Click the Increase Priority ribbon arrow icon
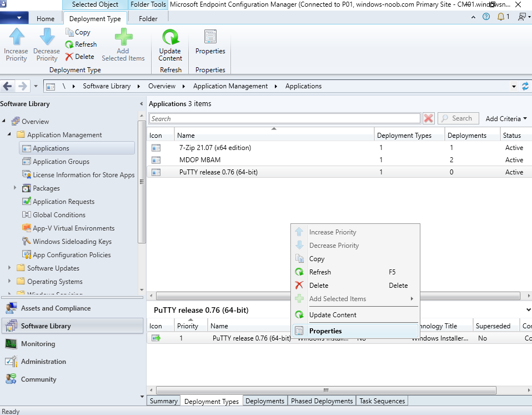 click(x=16, y=36)
